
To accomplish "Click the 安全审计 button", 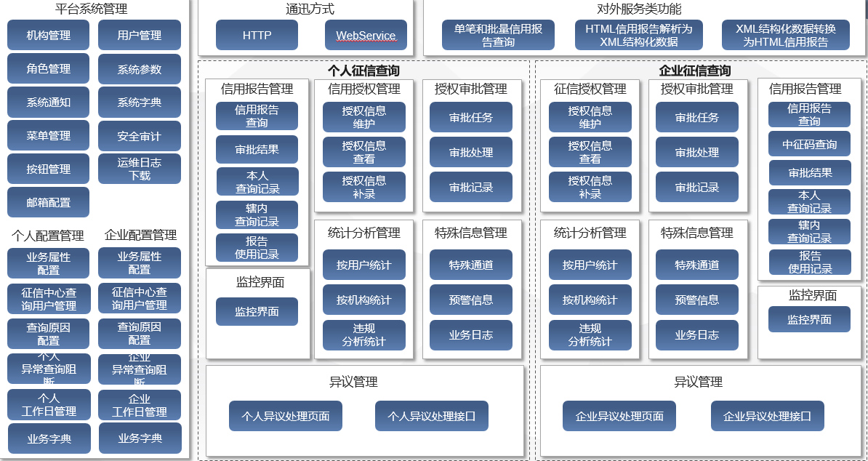I will coord(140,136).
